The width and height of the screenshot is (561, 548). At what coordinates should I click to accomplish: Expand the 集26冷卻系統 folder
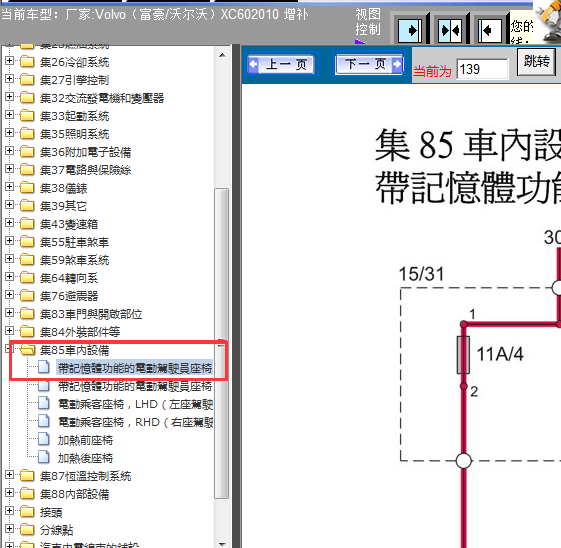click(x=9, y=61)
